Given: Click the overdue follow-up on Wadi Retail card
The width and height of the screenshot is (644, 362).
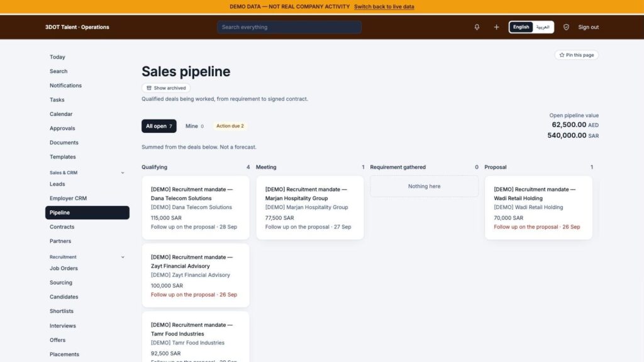Looking at the screenshot, I should point(537,227).
